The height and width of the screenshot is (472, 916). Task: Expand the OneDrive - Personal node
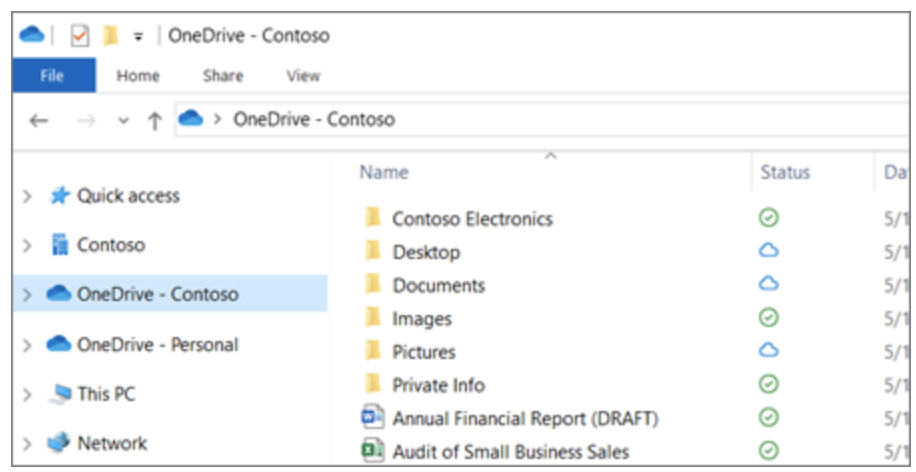[x=28, y=345]
